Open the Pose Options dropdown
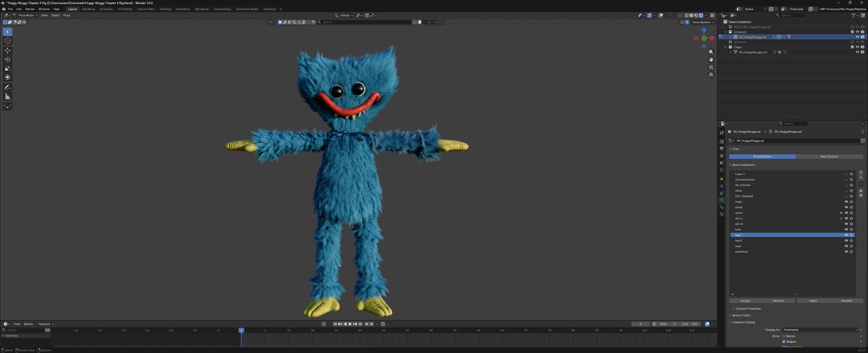 pos(703,22)
